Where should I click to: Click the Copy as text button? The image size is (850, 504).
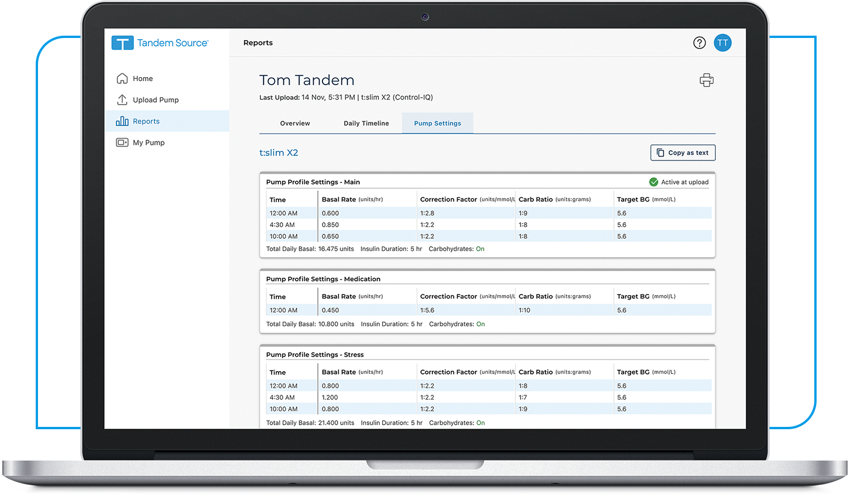683,152
